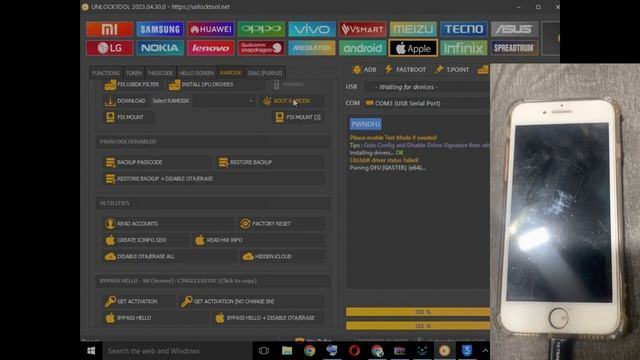
Task: Open the Diag [Purple] tab
Action: (x=264, y=73)
